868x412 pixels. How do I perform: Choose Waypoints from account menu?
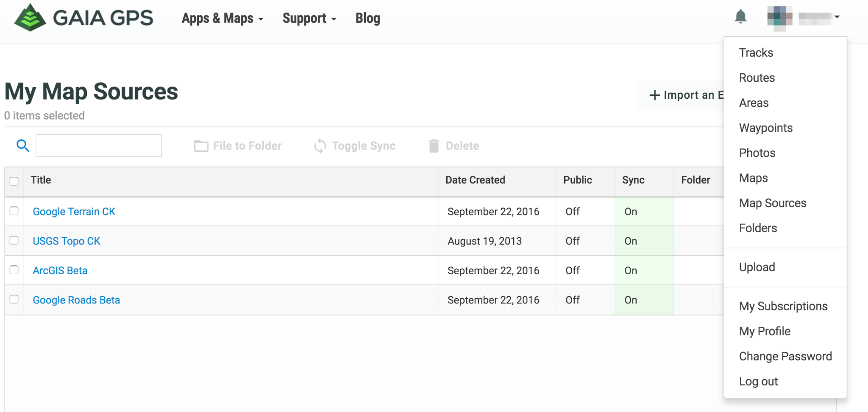[766, 128]
